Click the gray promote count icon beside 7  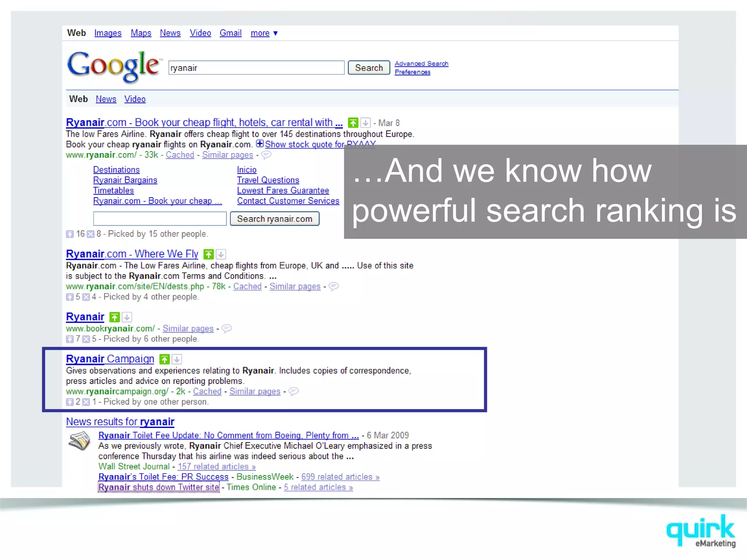pyautogui.click(x=70, y=339)
